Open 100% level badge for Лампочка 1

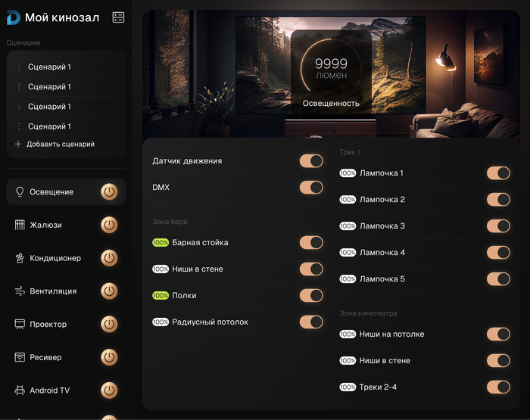(x=348, y=173)
